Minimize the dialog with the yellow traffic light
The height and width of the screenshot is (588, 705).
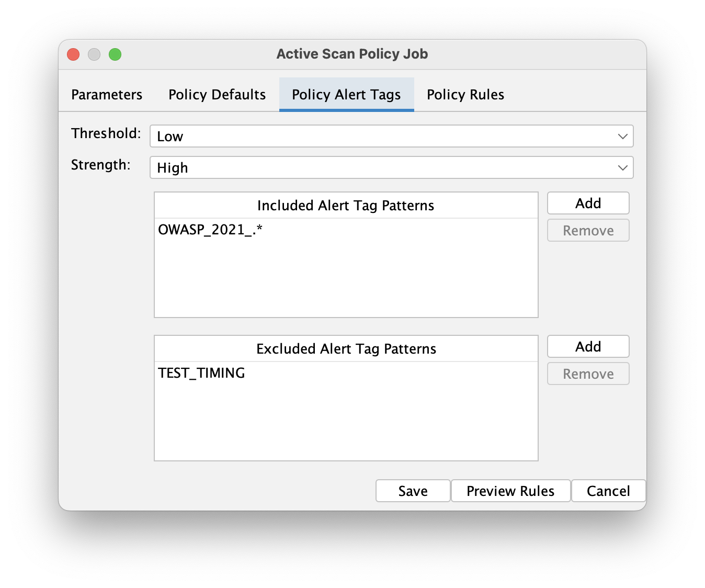[94, 54]
